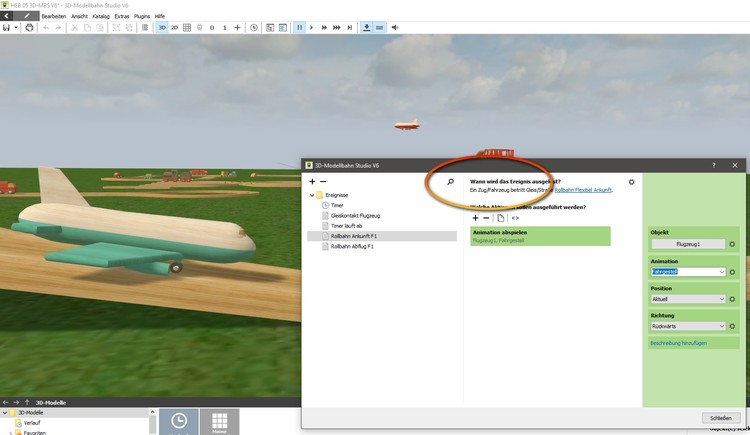
Task: Select camera preset 0 in toolbar
Action: pyautogui.click(x=212, y=28)
